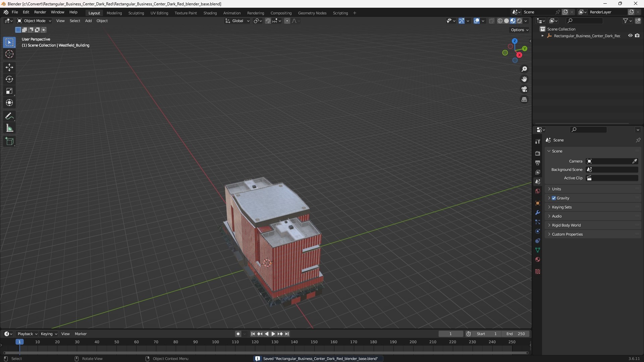Open World properties tab icon
The width and height of the screenshot is (644, 362).
pyautogui.click(x=538, y=191)
